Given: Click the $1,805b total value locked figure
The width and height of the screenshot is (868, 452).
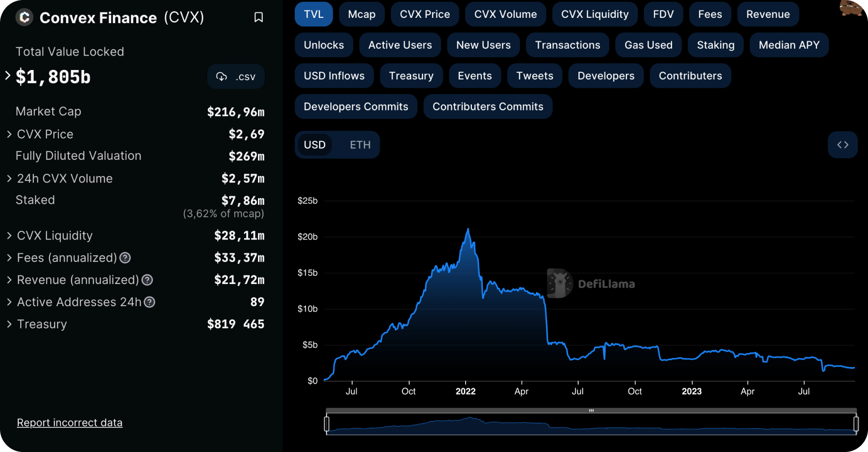Looking at the screenshot, I should 53,77.
